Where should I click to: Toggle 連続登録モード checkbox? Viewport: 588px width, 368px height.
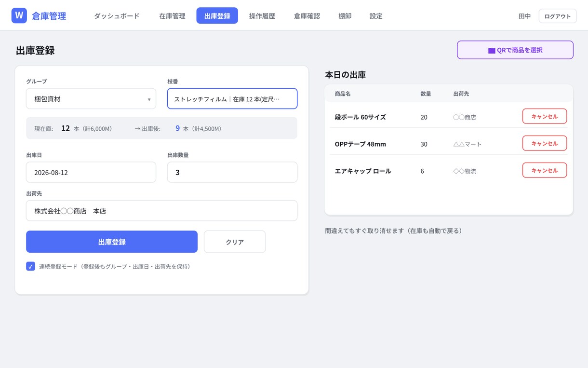(x=30, y=266)
